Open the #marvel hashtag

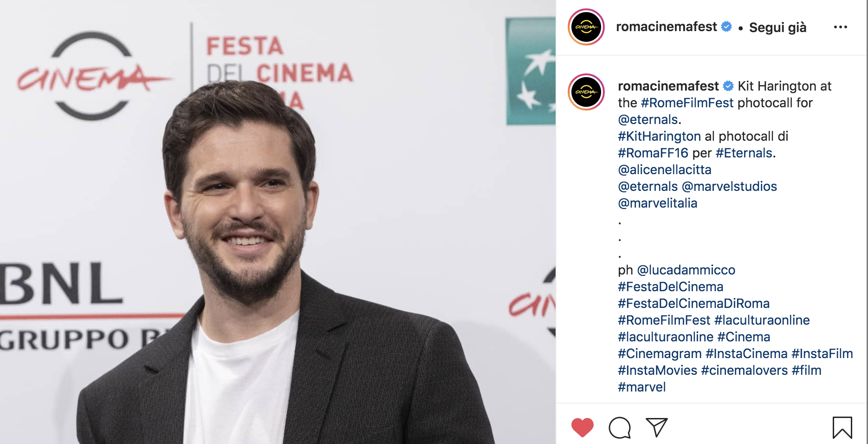pyautogui.click(x=641, y=387)
